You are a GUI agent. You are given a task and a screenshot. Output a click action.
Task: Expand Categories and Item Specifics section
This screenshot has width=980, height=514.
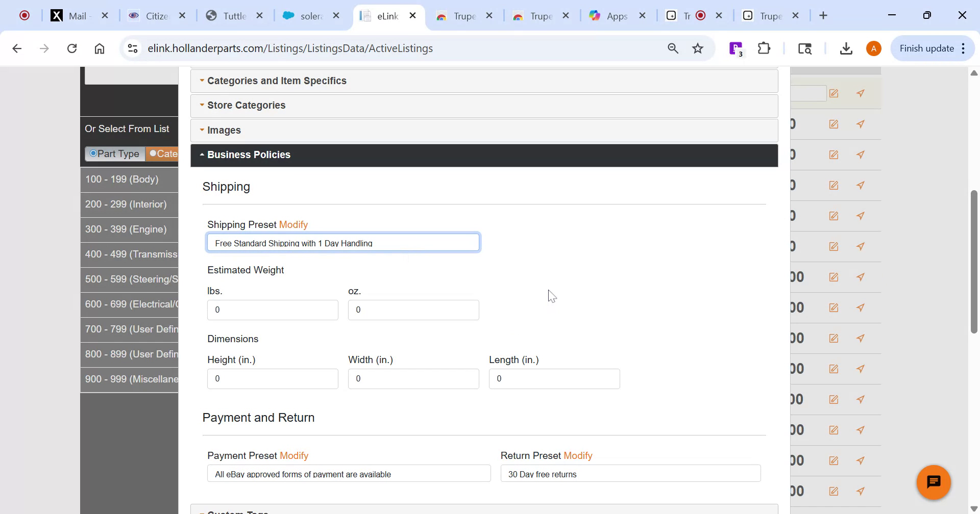click(277, 81)
